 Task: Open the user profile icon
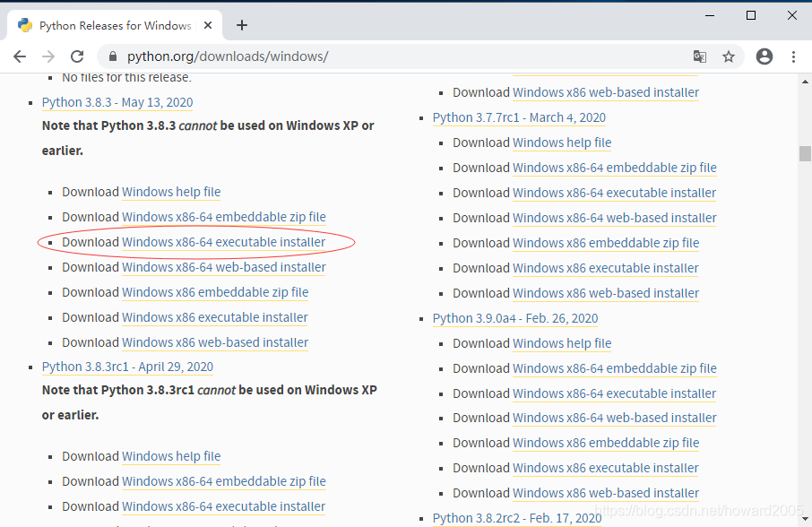[764, 56]
